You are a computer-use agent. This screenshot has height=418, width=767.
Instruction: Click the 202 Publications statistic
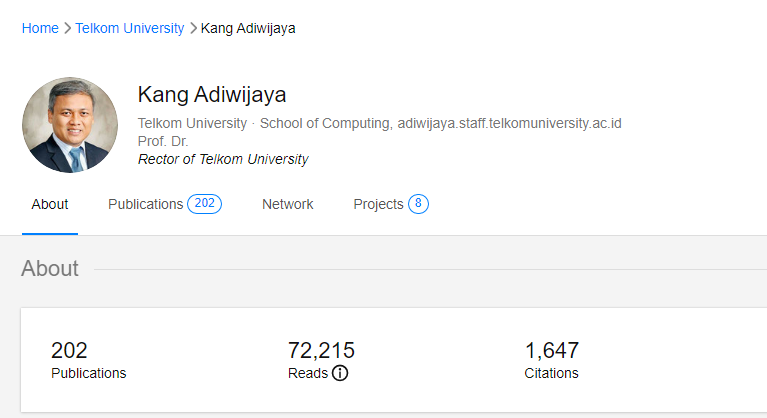point(88,361)
